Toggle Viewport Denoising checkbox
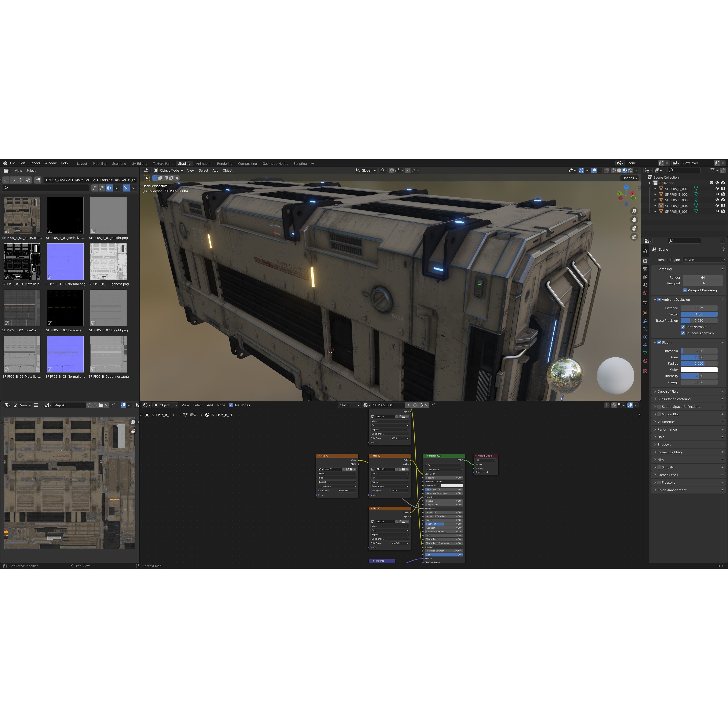The width and height of the screenshot is (728, 728). [x=685, y=290]
